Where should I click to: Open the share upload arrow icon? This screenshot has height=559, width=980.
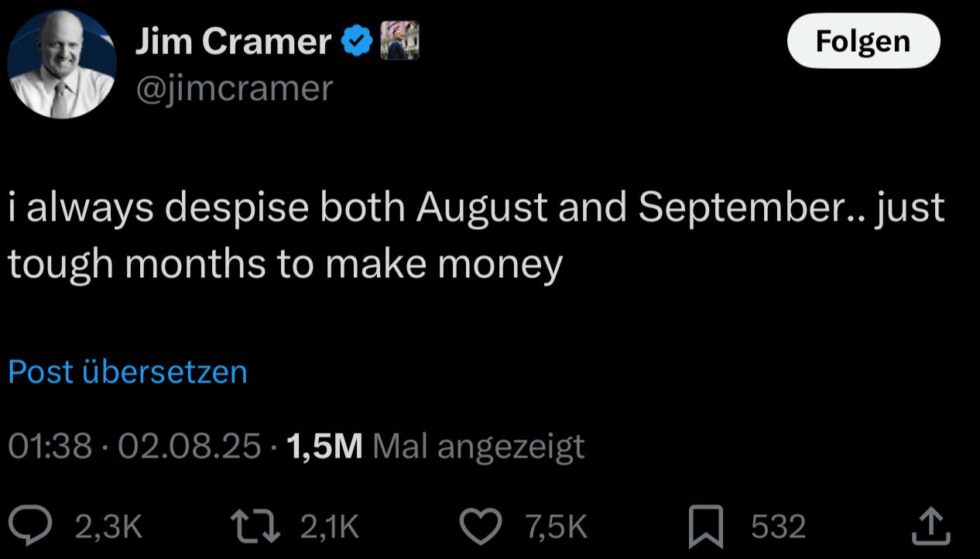pos(932,526)
